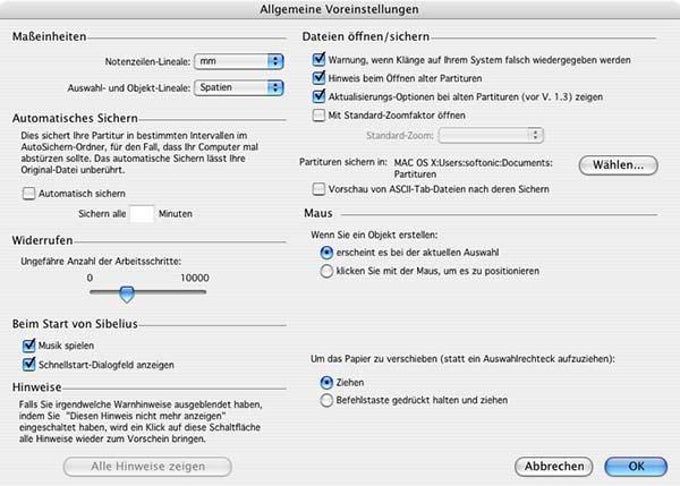Select 'klicken Sie mit der Maus' option
680x486 pixels.
pyautogui.click(x=327, y=271)
